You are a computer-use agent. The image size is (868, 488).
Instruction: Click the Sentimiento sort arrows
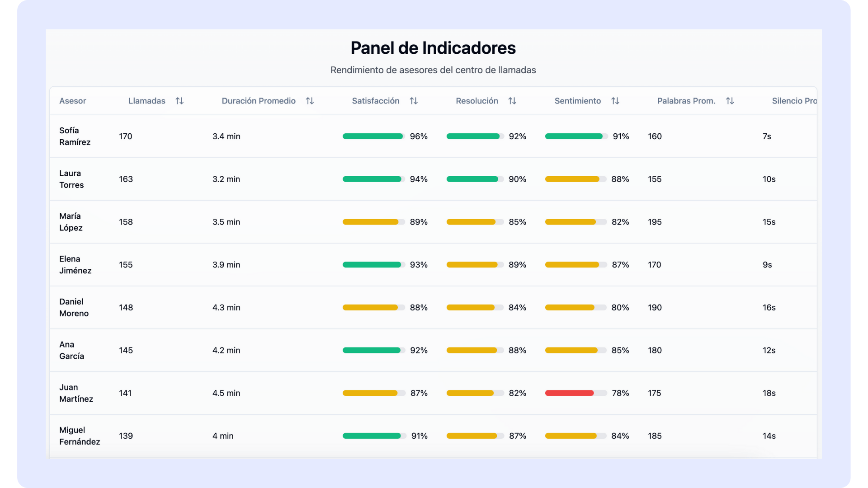[615, 101]
